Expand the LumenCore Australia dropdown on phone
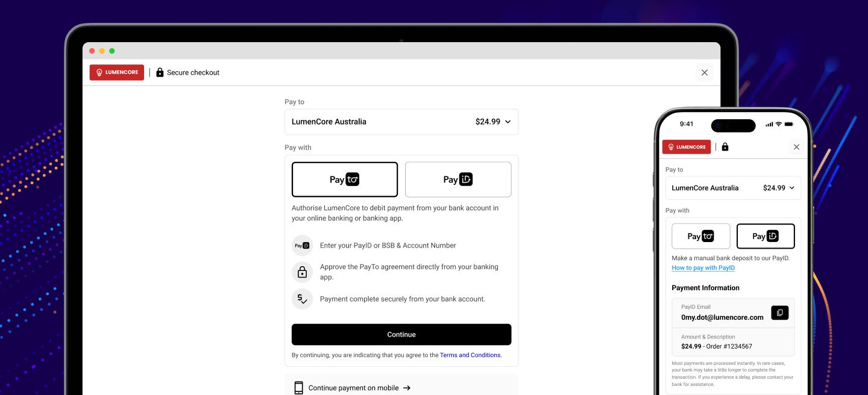Image resolution: width=868 pixels, height=395 pixels. pyautogui.click(x=734, y=188)
